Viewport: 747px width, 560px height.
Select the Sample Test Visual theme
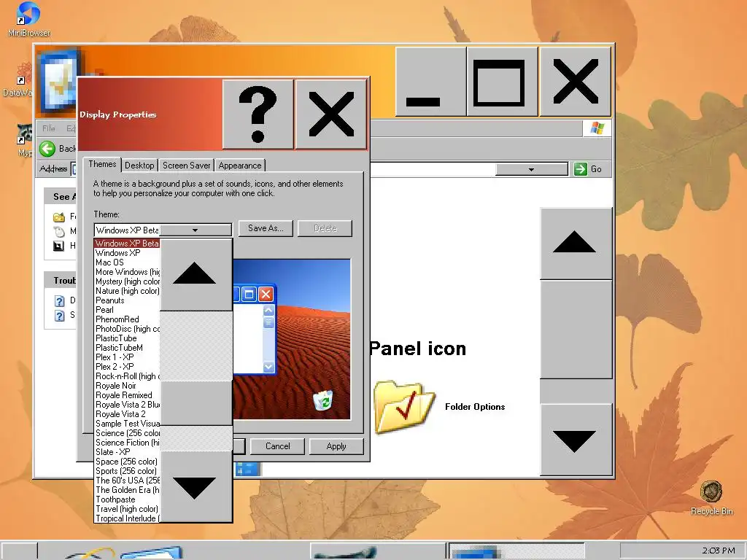click(127, 424)
